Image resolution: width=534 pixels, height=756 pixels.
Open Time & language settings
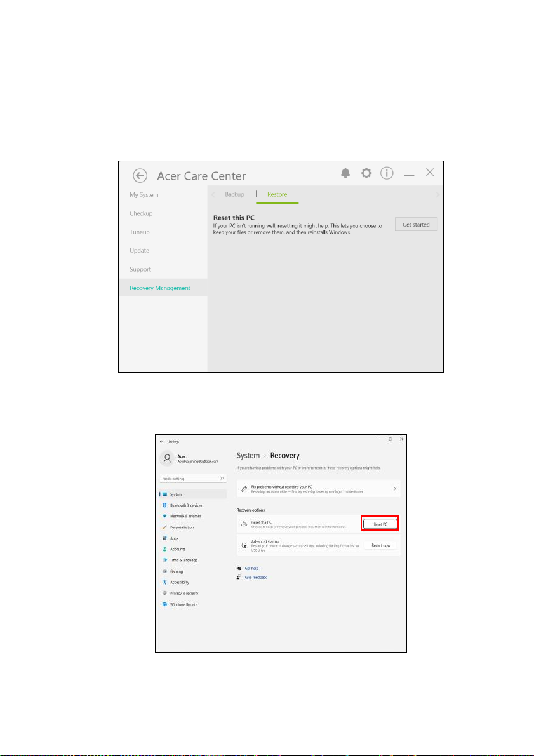[x=184, y=560]
